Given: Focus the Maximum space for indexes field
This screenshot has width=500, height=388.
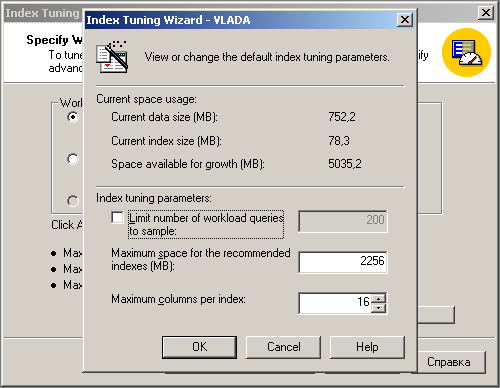Looking at the screenshot, I should coord(343,262).
